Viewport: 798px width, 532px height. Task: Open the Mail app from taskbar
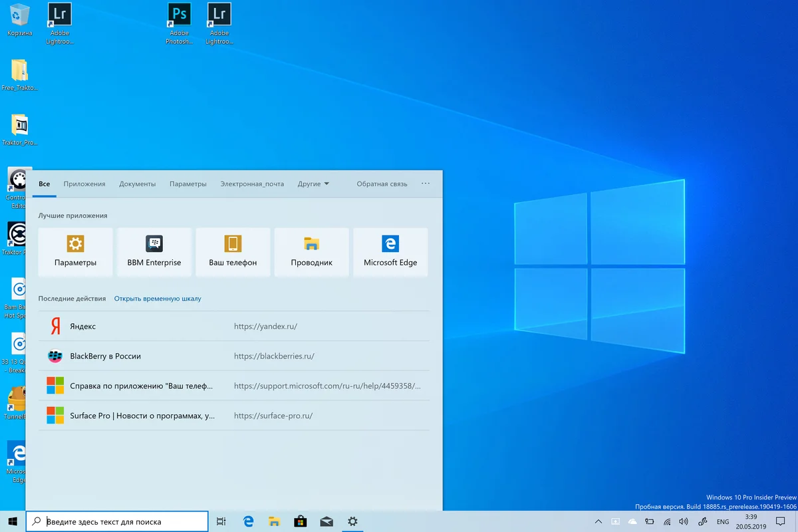tap(326, 521)
